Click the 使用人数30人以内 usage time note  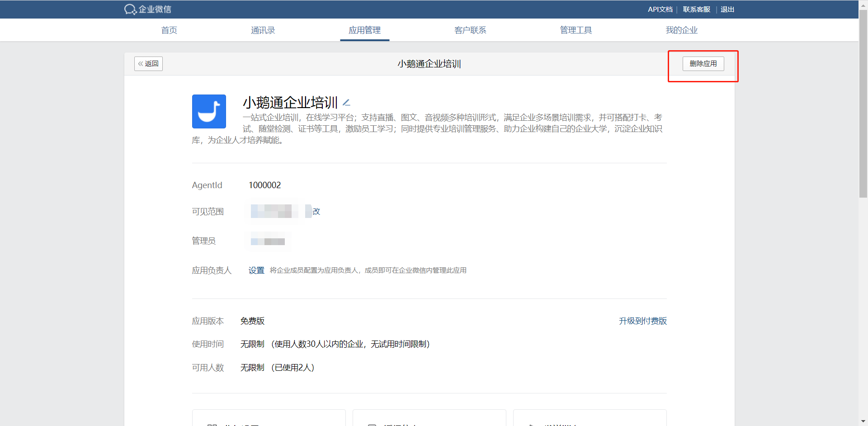coord(350,344)
